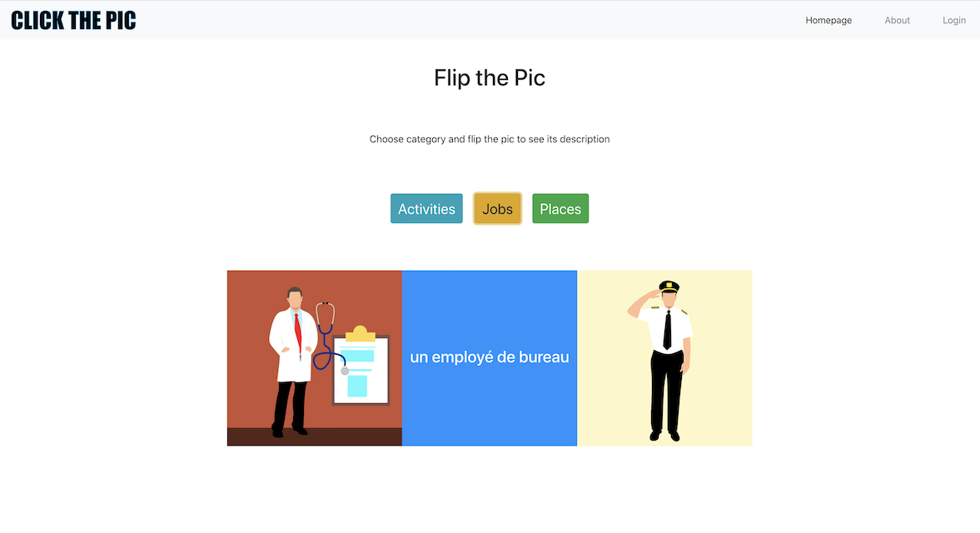Flip the doctor picture card
Screen dimensions: 980x533
(x=315, y=358)
